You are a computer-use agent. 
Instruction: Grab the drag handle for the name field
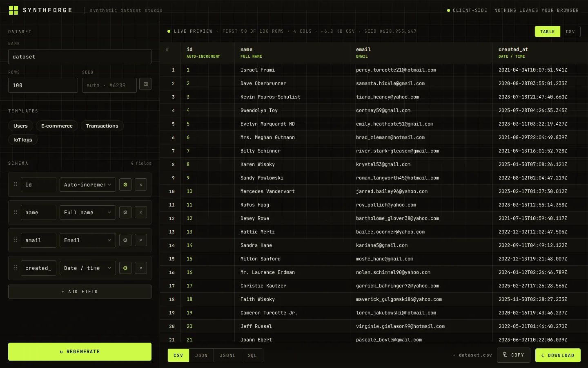tap(16, 212)
